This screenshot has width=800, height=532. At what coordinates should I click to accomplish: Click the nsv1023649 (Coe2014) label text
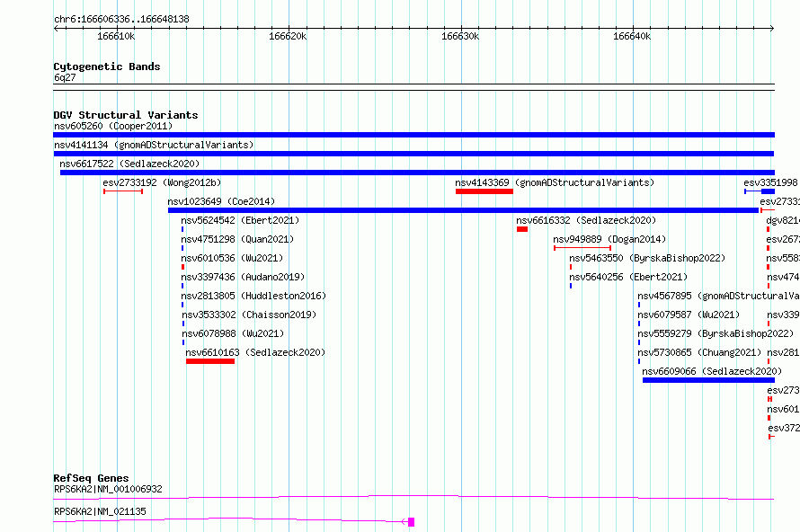221,201
